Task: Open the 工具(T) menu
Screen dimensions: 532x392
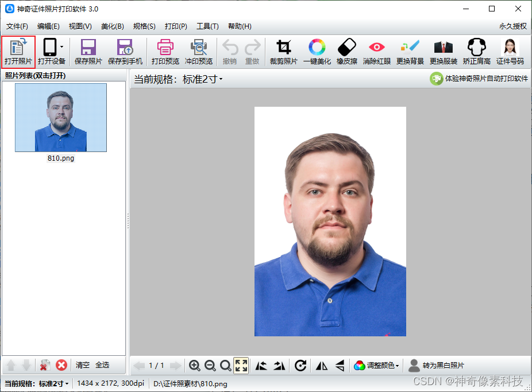Action: click(207, 26)
